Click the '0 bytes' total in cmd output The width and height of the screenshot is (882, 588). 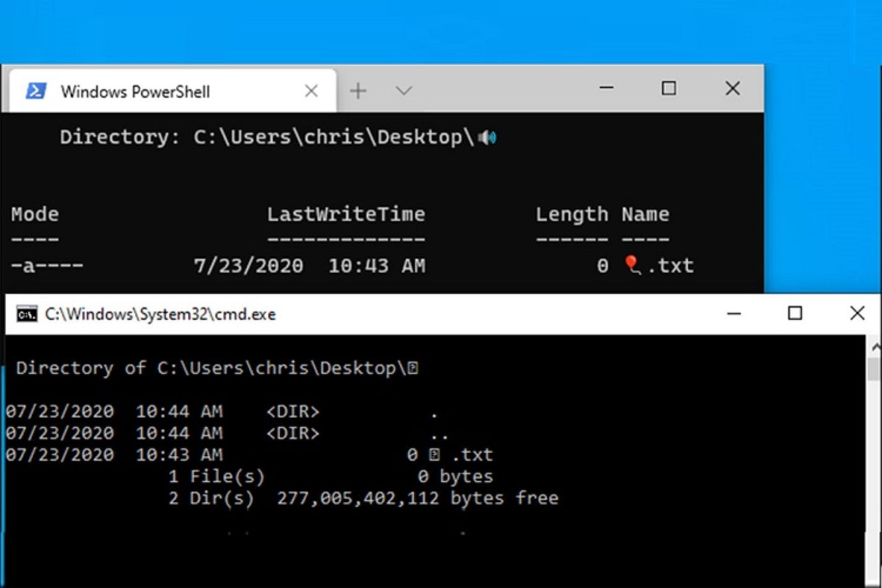pyautogui.click(x=455, y=477)
